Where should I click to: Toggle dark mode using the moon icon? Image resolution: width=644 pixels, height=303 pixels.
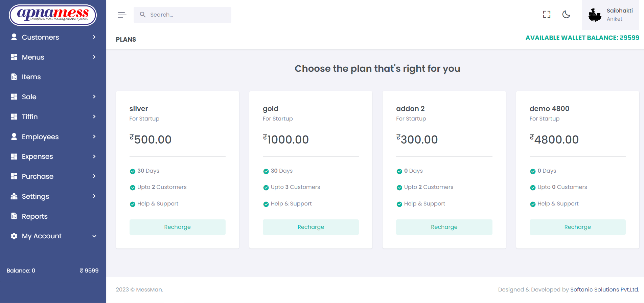pos(566,15)
